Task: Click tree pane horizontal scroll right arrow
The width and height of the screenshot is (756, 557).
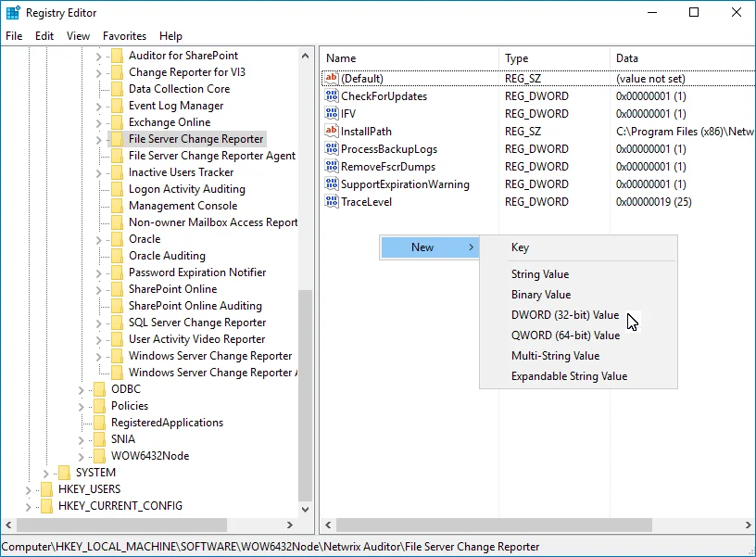Action: (x=290, y=525)
